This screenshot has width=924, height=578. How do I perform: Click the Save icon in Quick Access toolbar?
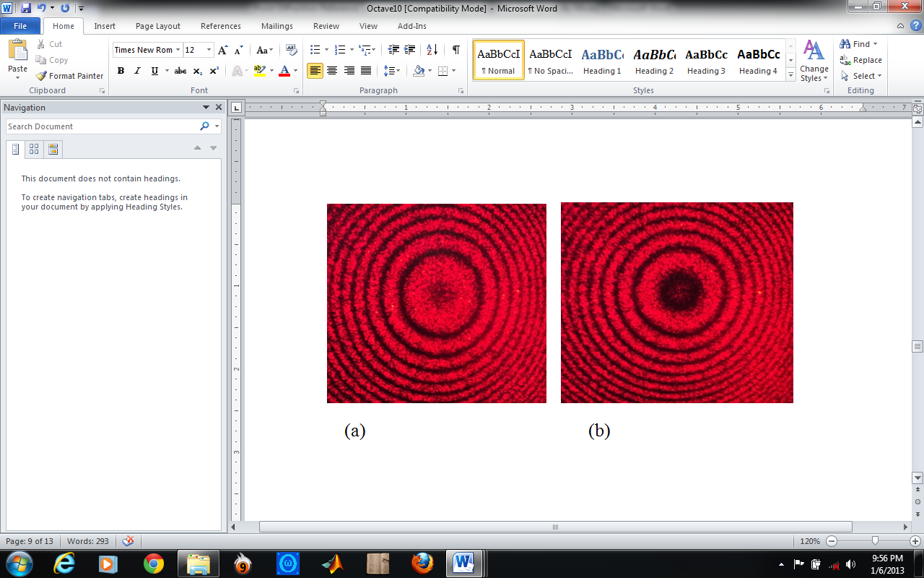point(26,8)
